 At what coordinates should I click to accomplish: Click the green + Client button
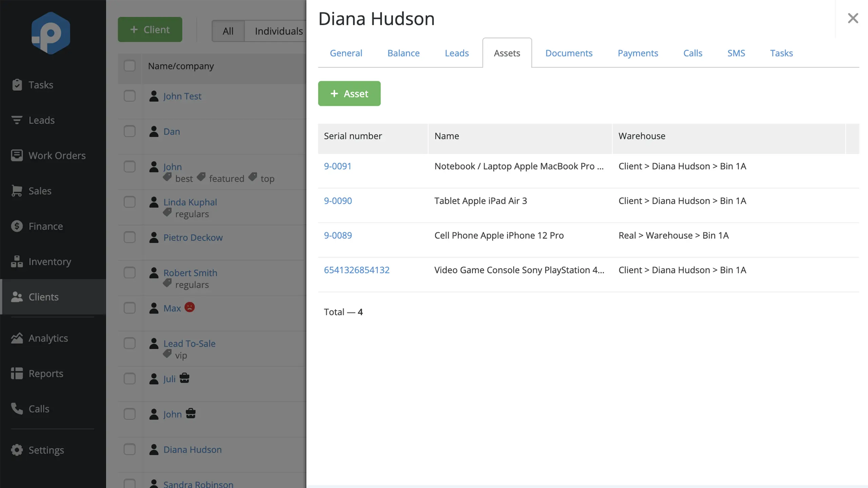pos(150,29)
